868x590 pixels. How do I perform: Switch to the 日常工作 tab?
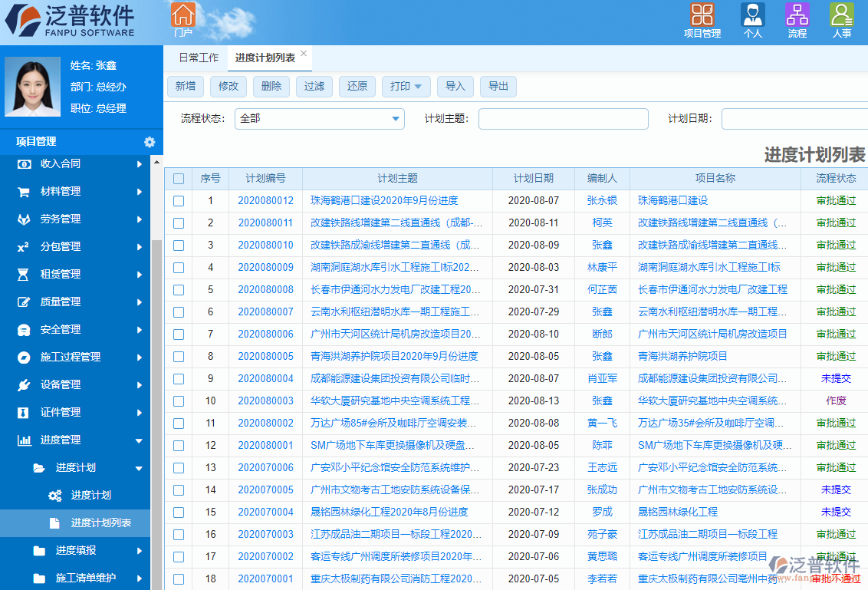tap(197, 57)
